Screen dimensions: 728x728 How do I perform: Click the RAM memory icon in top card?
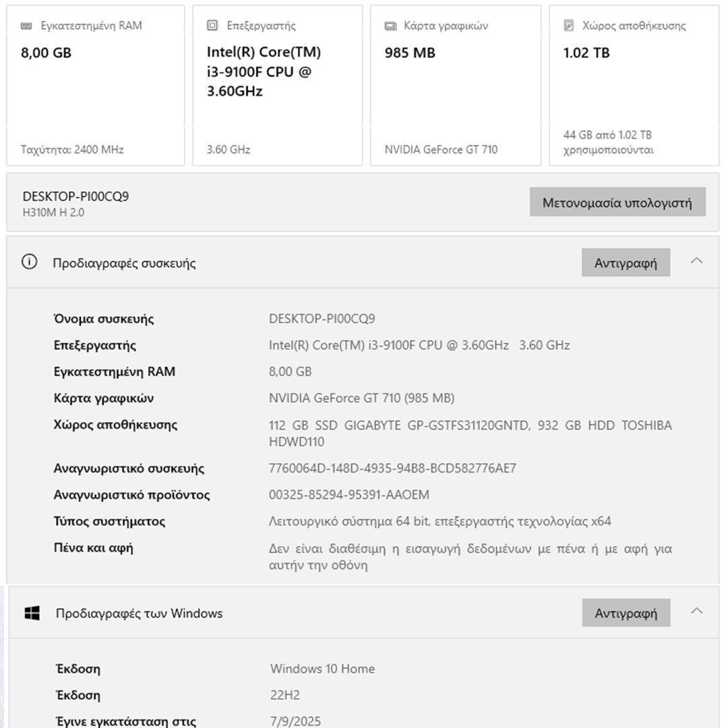point(26,26)
